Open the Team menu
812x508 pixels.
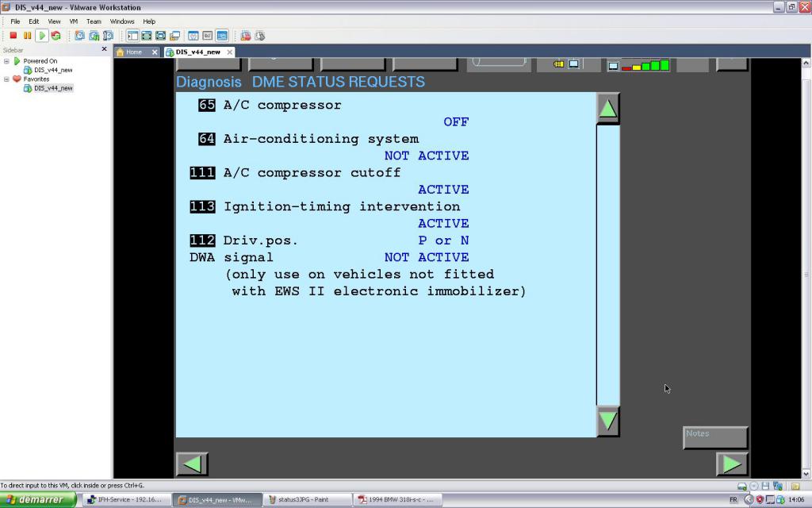click(x=94, y=21)
